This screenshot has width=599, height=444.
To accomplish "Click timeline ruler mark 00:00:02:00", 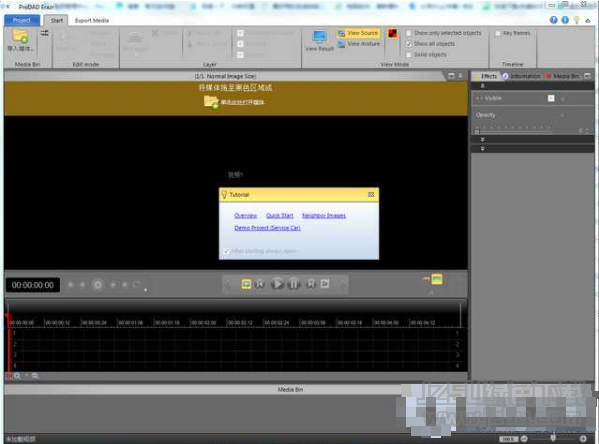I will click(x=204, y=323).
